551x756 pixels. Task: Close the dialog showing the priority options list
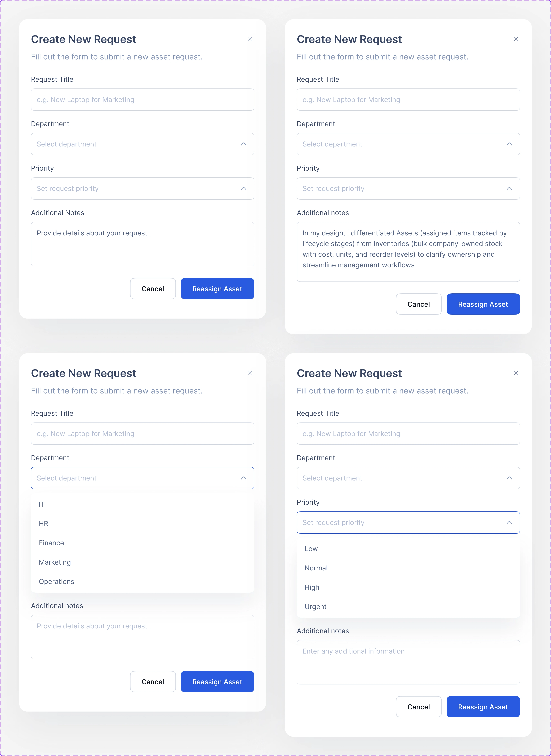(516, 373)
